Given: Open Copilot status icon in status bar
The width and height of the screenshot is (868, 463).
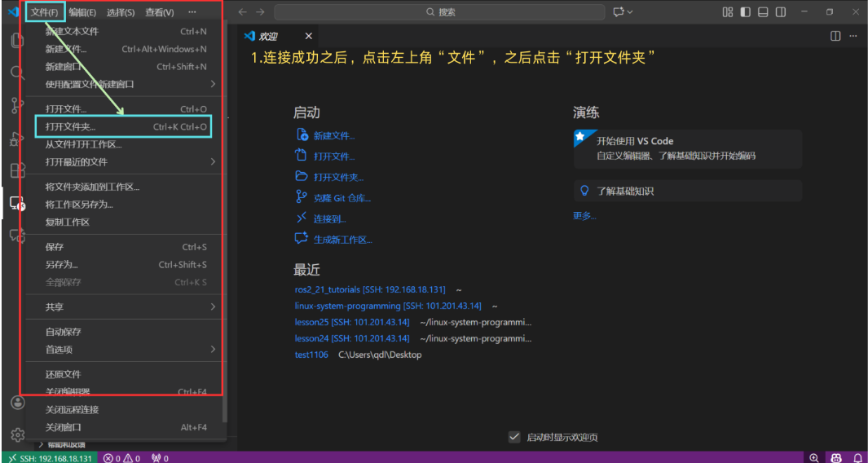Looking at the screenshot, I should click(836, 458).
